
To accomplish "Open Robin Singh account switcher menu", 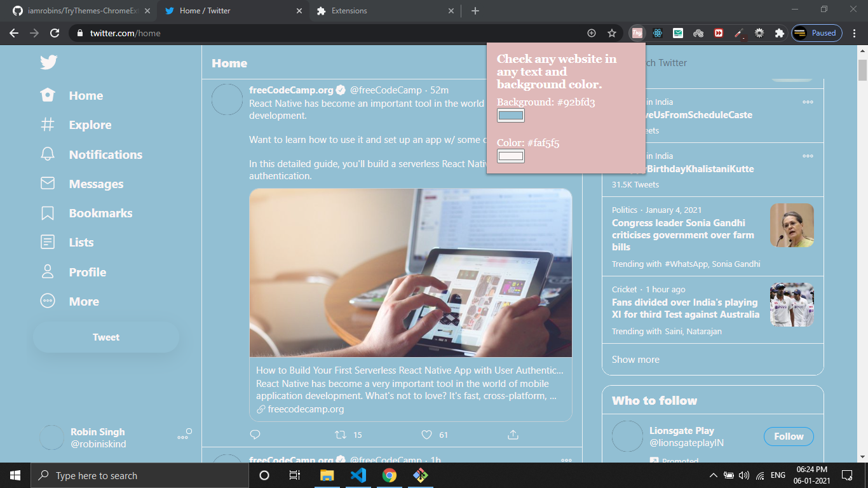I will [116, 438].
